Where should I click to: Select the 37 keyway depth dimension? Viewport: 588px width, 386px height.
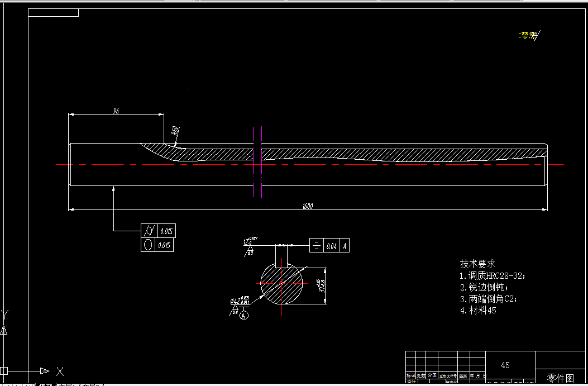click(322, 286)
